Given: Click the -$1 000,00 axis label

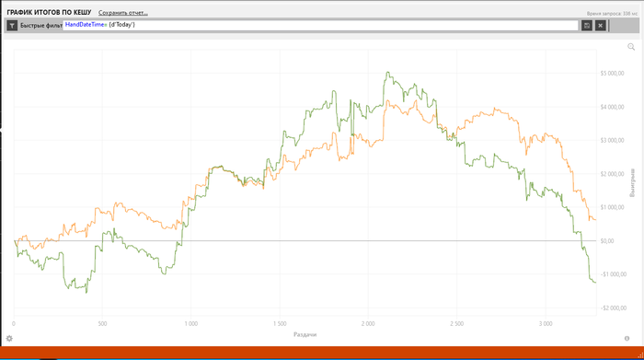Looking at the screenshot, I should [614, 274].
